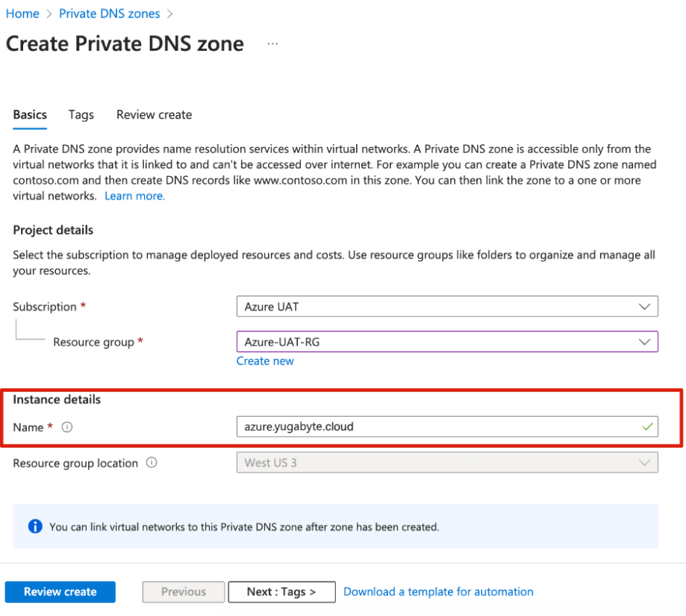Click the green validation checkmark in Name field
The image size is (686, 616).
pyautogui.click(x=649, y=426)
